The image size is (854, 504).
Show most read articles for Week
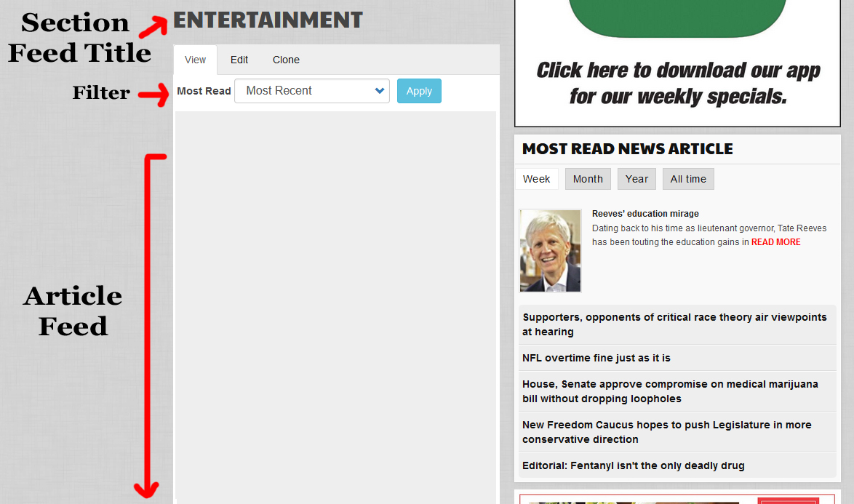[x=536, y=179]
